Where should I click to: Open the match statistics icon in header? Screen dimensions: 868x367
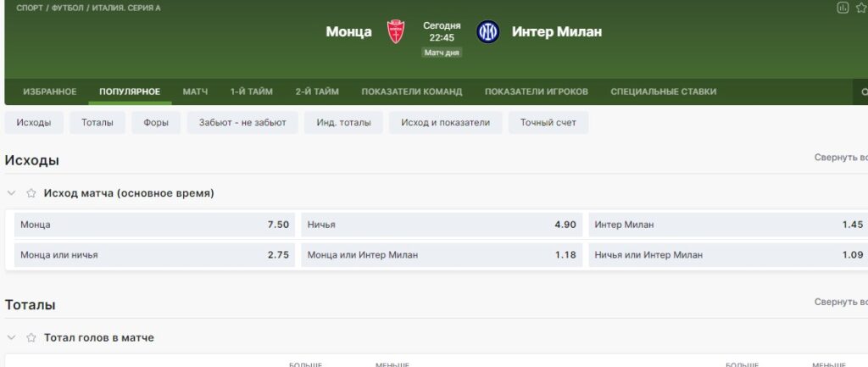coord(843,8)
